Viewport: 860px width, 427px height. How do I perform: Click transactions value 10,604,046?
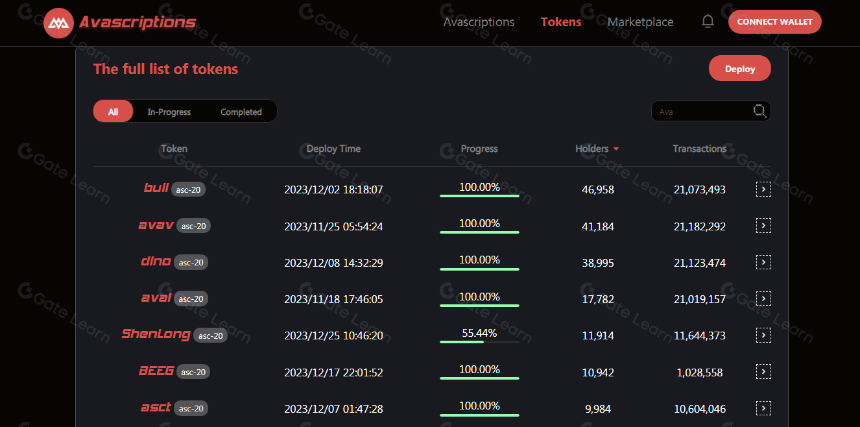pyautogui.click(x=700, y=409)
